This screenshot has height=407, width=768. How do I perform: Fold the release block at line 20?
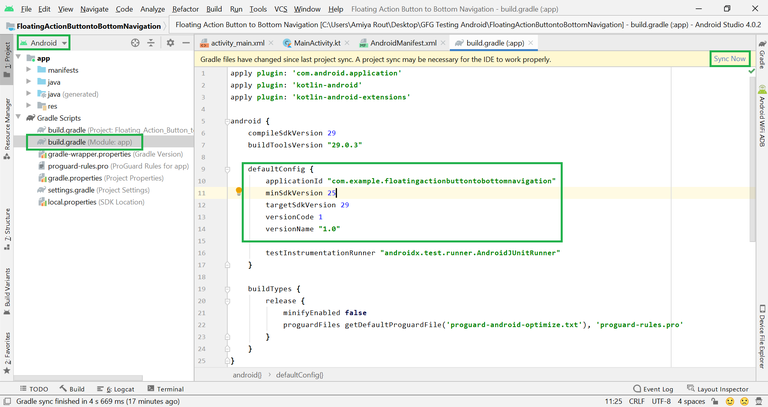[x=227, y=301]
